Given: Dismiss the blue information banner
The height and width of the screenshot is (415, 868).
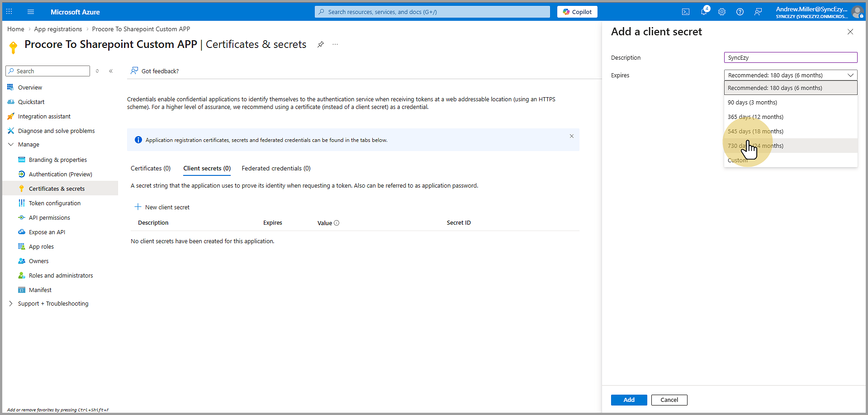Looking at the screenshot, I should (572, 136).
